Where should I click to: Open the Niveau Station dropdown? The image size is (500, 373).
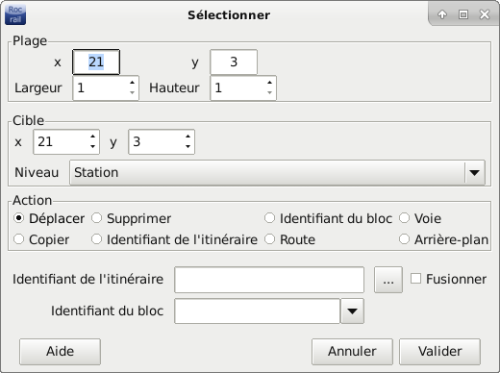coord(277,173)
